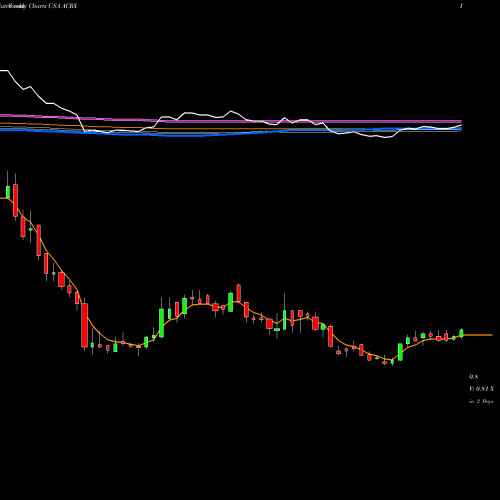Viewport: 500px width, 500px height.
Task: Select the last green candle at chart's right end
Action: tap(461, 333)
